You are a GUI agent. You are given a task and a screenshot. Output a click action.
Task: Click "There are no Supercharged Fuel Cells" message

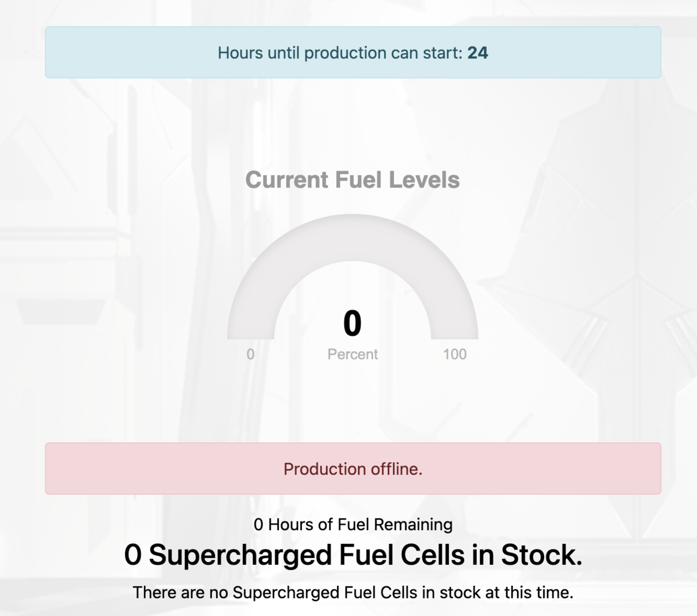pyautogui.click(x=353, y=593)
